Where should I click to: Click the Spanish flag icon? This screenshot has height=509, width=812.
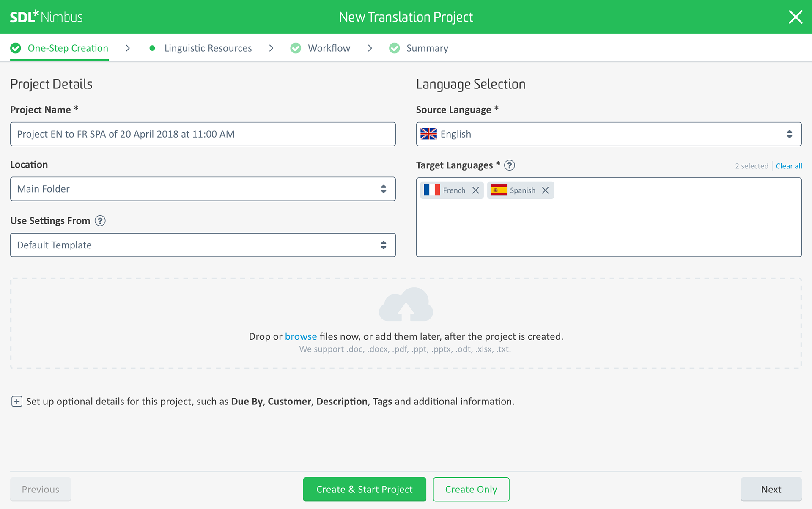click(x=499, y=190)
